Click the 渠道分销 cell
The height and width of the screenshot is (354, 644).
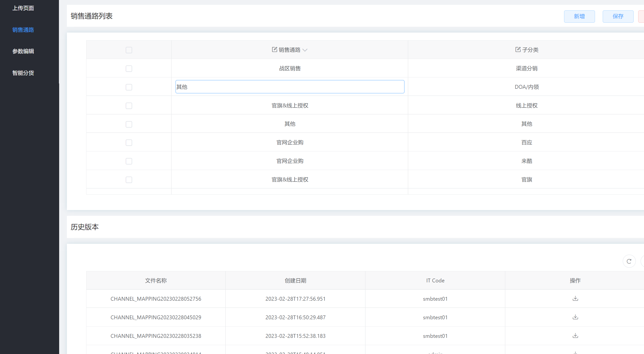[x=526, y=68]
